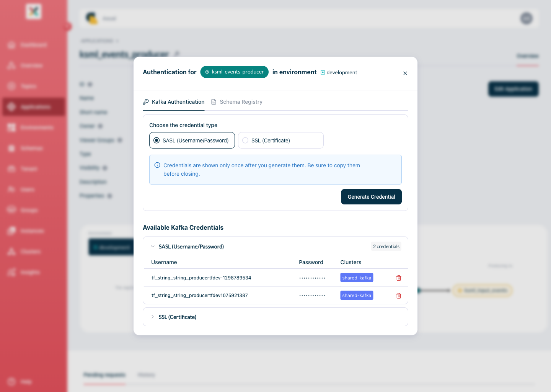Screen dimensions: 551x392
Task: Delete the tf_string_string_producertfdev-1298789534 credential
Action: [x=398, y=278]
